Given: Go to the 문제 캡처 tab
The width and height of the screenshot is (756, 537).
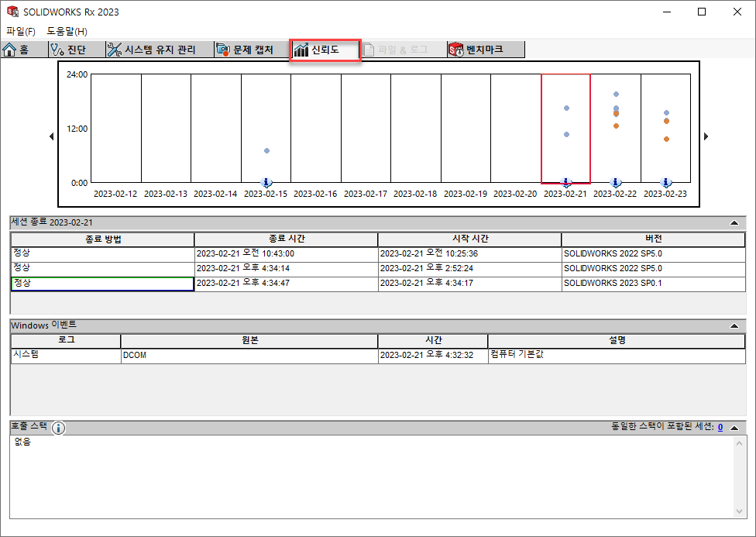Looking at the screenshot, I should [x=253, y=50].
